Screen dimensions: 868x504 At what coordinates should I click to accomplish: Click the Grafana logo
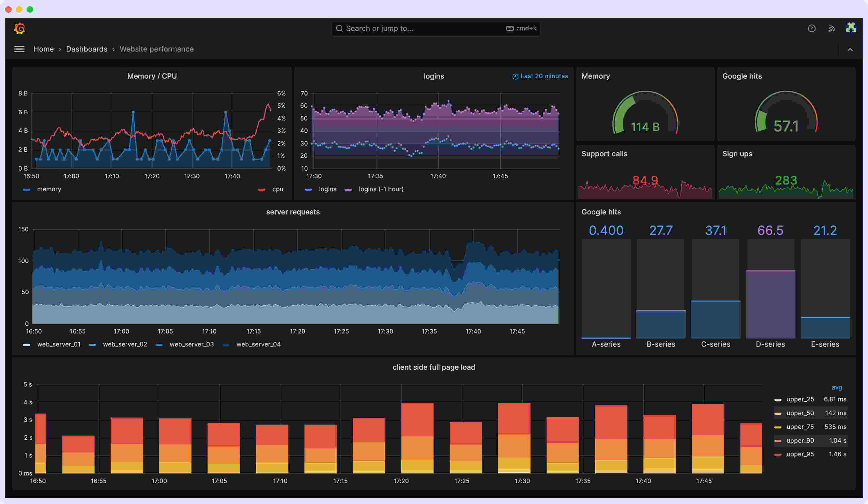coord(20,28)
